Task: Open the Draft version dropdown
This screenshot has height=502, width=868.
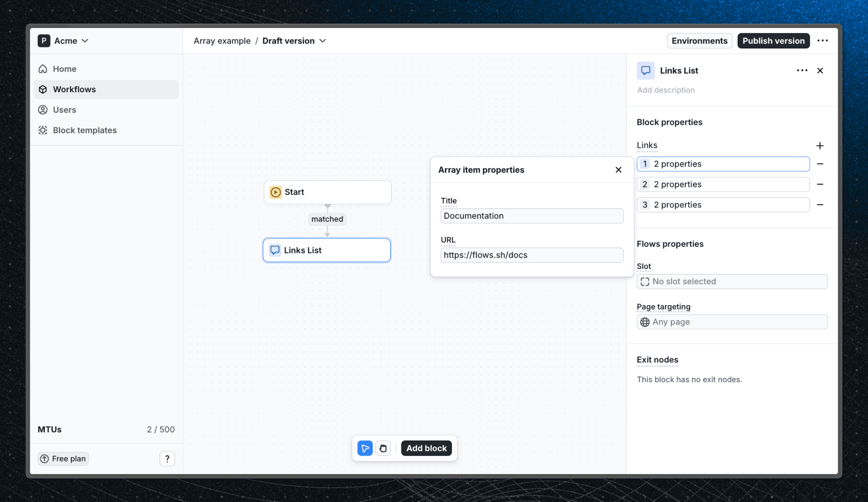Action: pos(322,41)
